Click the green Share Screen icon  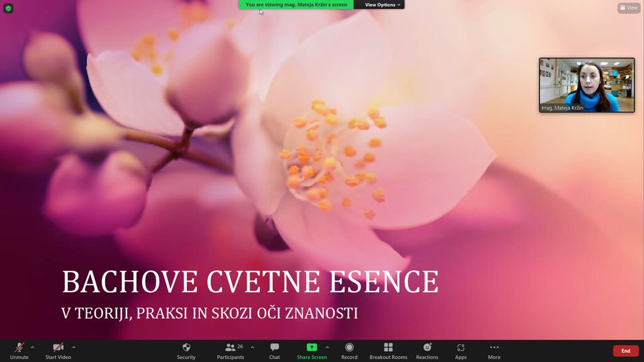point(311,348)
